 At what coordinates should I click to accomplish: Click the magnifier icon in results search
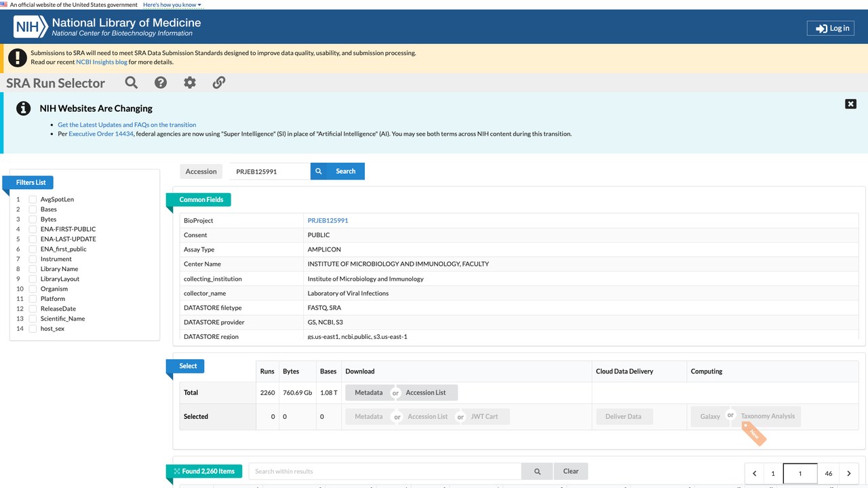click(x=537, y=471)
